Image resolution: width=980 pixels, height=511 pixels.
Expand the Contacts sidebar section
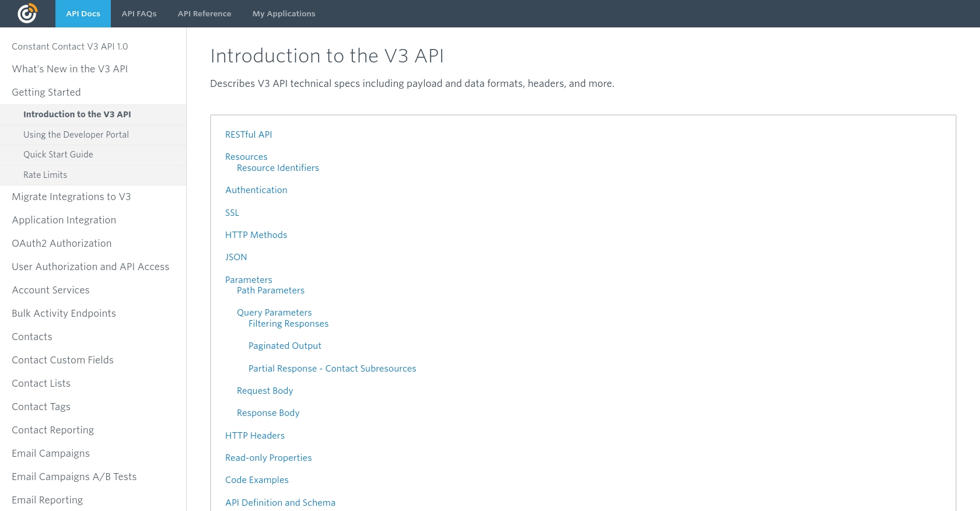[32, 337]
